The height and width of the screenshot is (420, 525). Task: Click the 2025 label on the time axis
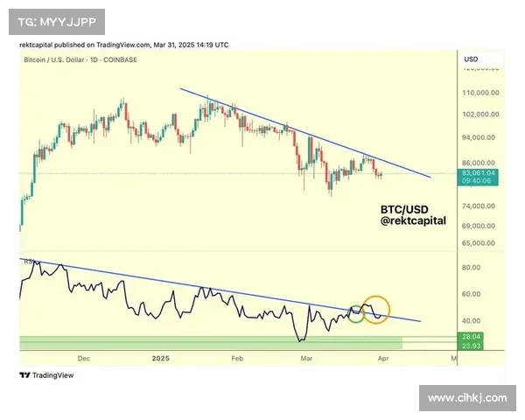click(x=158, y=358)
